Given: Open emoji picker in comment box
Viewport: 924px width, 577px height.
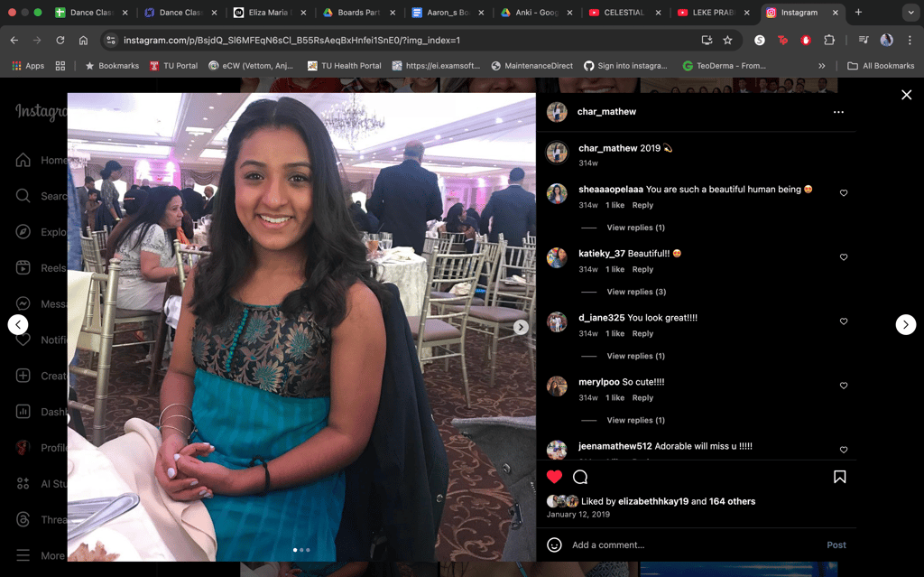Looking at the screenshot, I should 554,544.
